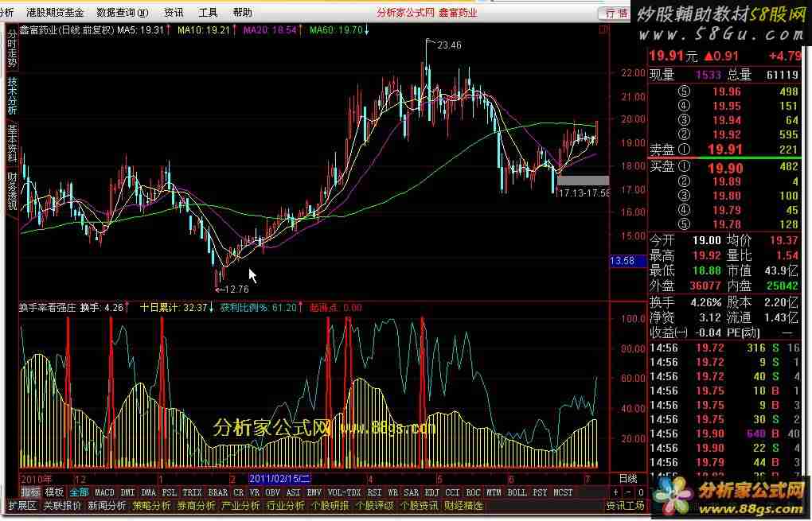Pick the MTM indicator

point(494,492)
